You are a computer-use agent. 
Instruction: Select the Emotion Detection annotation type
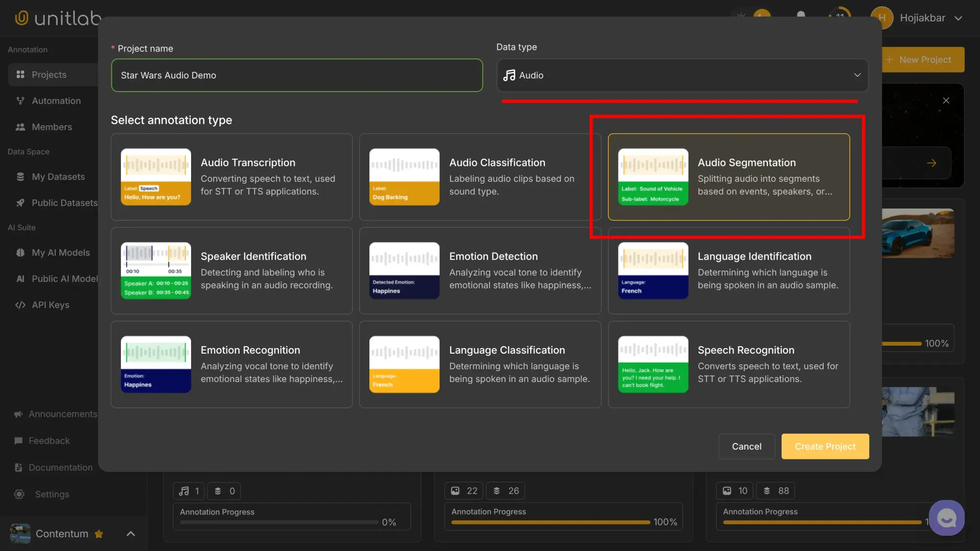[480, 270]
